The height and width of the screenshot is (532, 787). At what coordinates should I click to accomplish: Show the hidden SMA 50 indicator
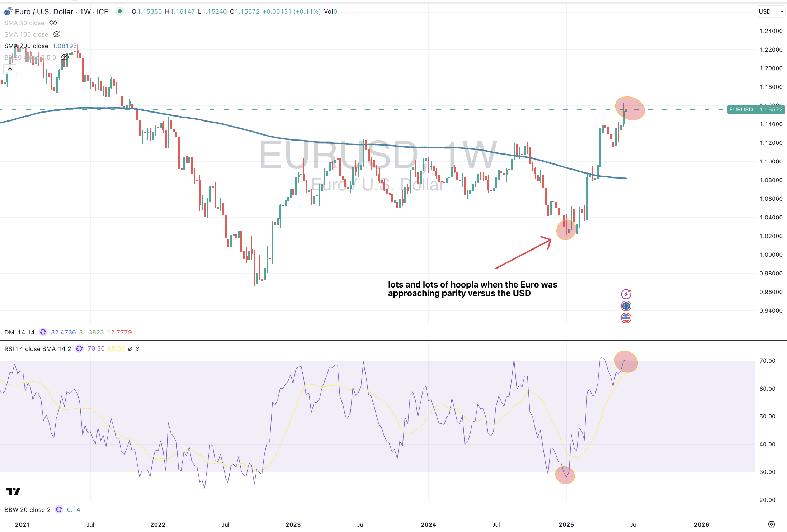(53, 23)
